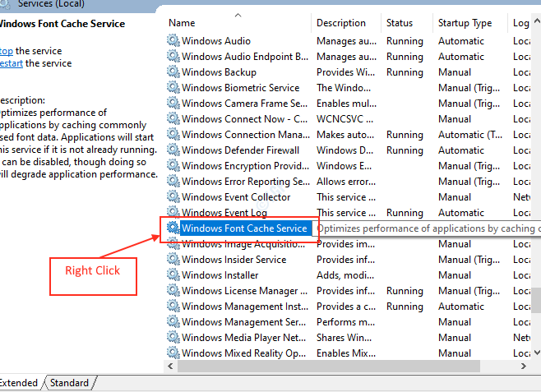Image resolution: width=541 pixels, height=392 pixels.
Task: Click the gear icon of Windows Connection Manager
Action: point(173,134)
